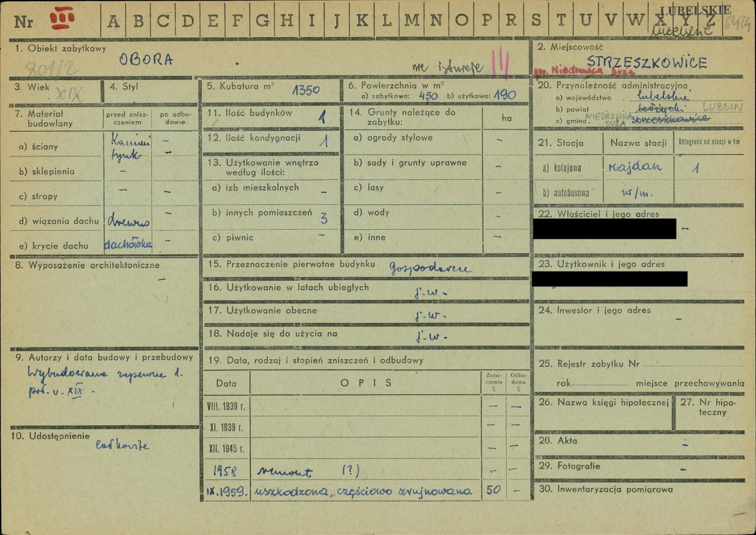
Task: Click the handwritten OBORA object name
Action: point(146,59)
